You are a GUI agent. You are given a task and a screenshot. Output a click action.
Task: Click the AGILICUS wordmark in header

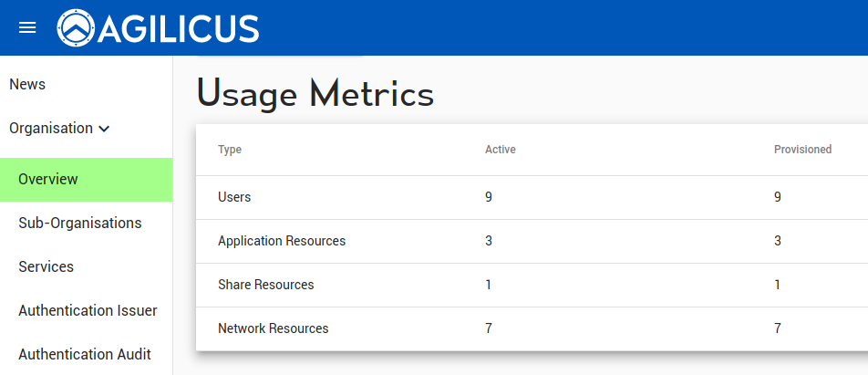[179, 28]
